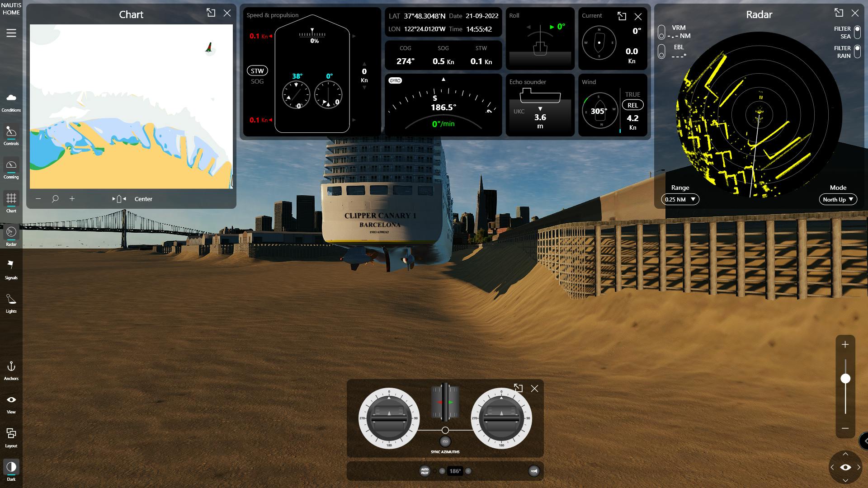Screen dimensions: 868x488
Task: Click the camera zoom minus button
Action: click(x=845, y=428)
